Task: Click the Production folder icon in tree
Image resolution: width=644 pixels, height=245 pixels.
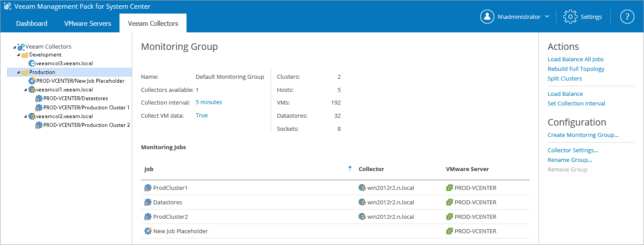Action: point(25,72)
